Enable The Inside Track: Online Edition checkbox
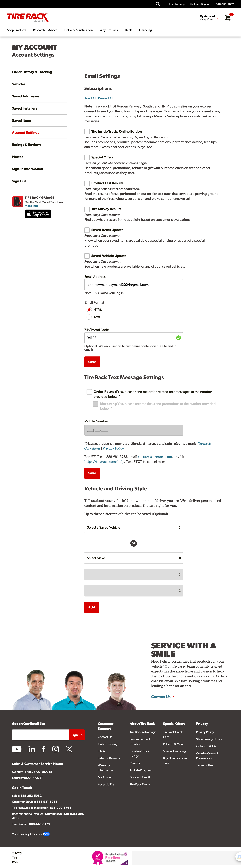Image resolution: width=241 pixels, height=868 pixels. 87,132
